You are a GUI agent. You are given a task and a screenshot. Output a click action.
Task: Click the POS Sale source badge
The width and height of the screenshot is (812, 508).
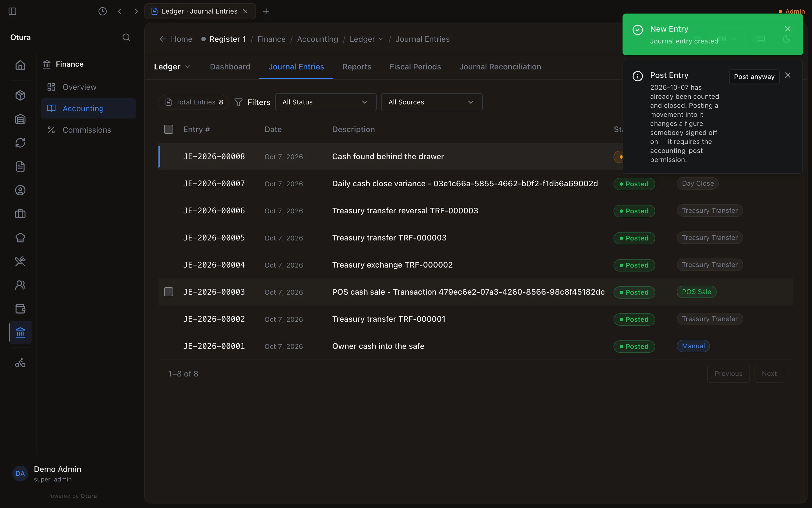(x=696, y=292)
